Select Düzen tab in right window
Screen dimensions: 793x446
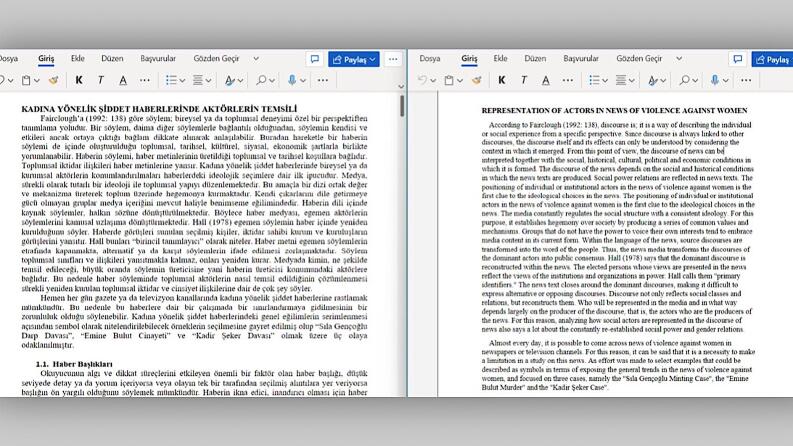[535, 58]
